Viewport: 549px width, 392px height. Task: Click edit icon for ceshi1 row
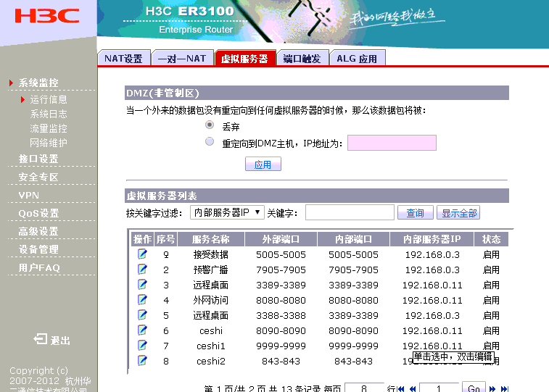(142, 345)
